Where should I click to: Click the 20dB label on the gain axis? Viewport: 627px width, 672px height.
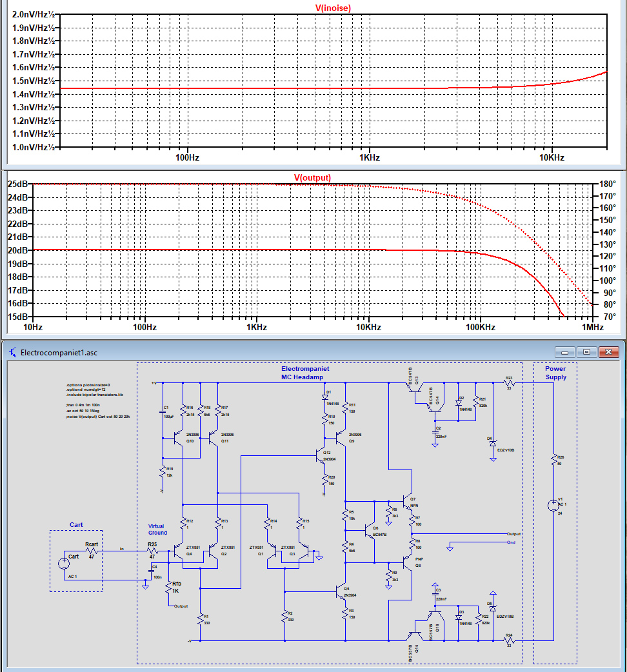coord(17,250)
